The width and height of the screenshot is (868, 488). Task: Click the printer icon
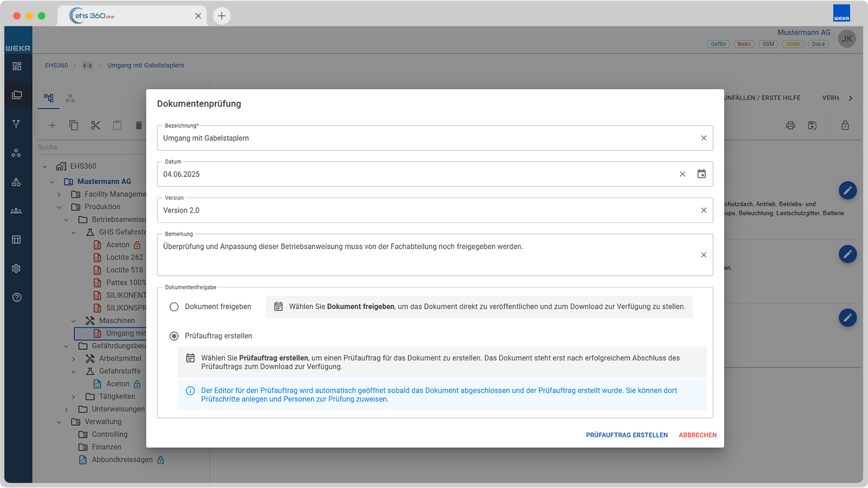tap(790, 125)
